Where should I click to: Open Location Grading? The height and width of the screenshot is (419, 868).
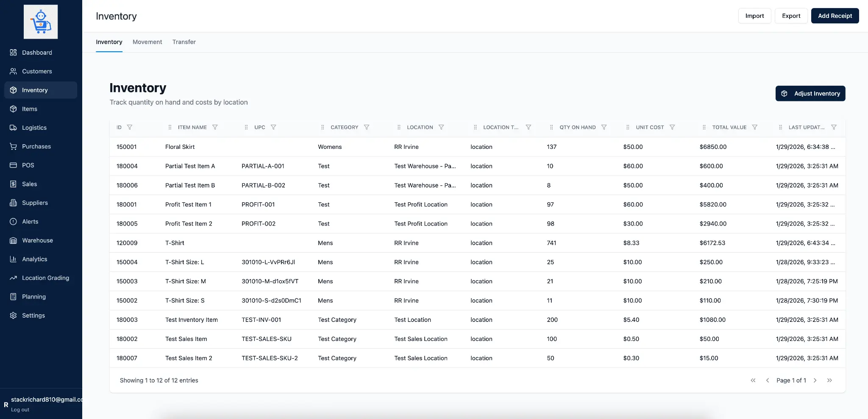pyautogui.click(x=45, y=277)
